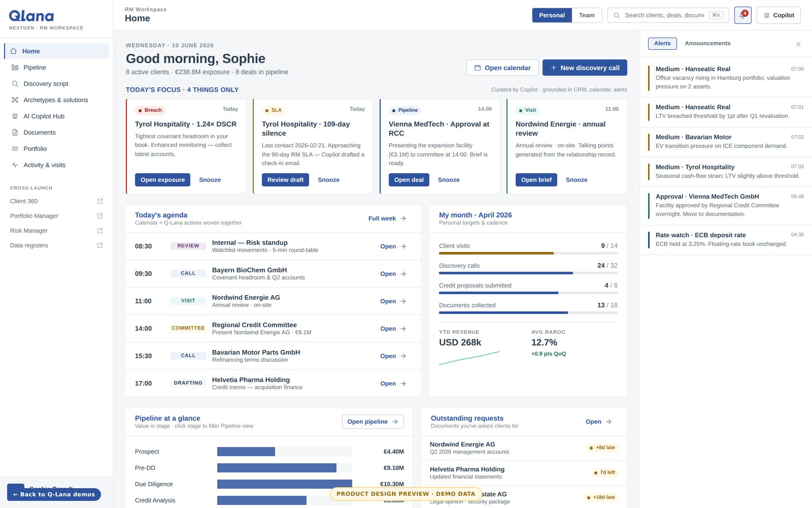This screenshot has width=812, height=508.
Task: Click the search magnifier icon
Action: 617,15
